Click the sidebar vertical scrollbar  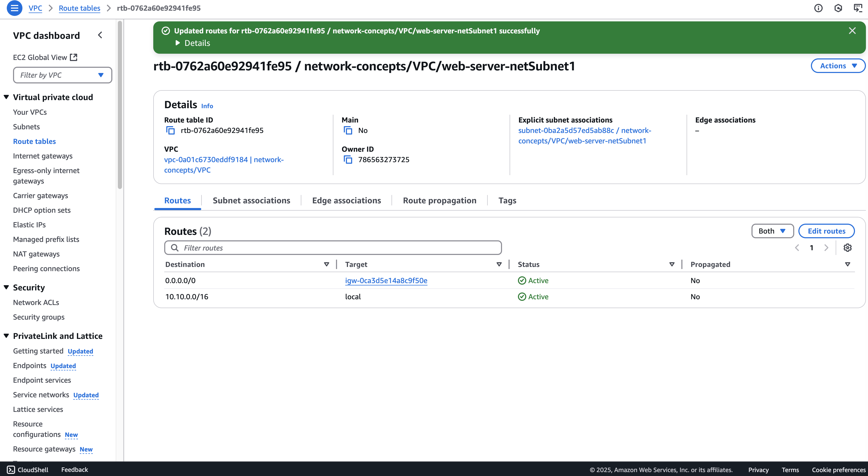pyautogui.click(x=120, y=105)
